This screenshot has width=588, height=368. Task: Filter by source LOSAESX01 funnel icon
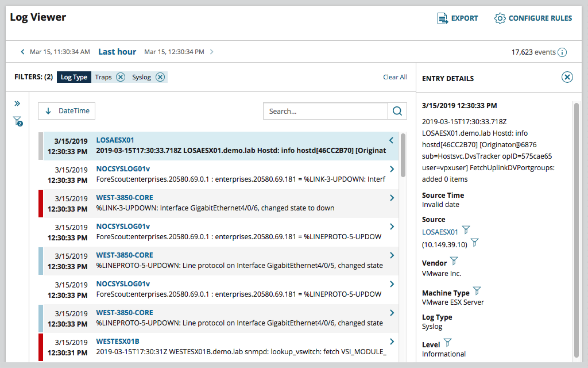(x=466, y=231)
